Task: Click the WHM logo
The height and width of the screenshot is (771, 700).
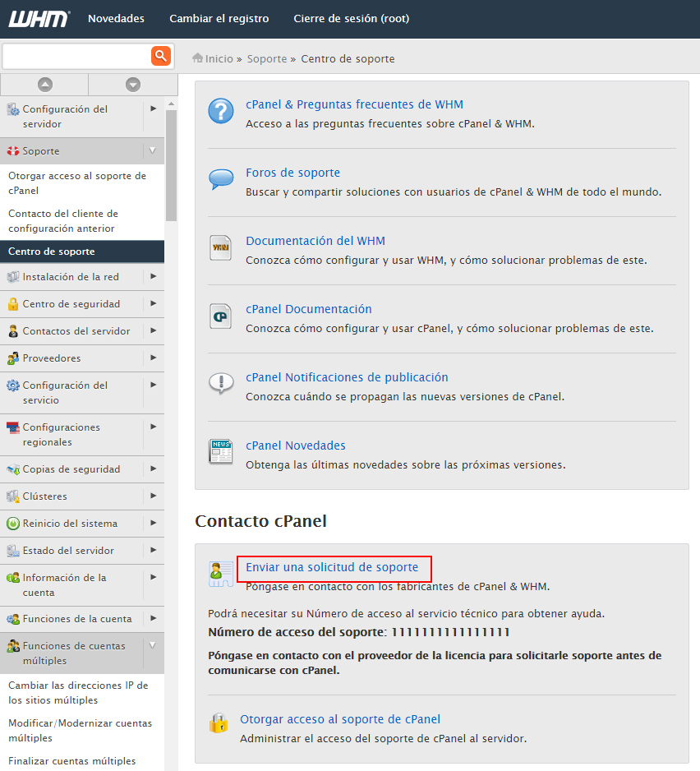Action: (x=39, y=18)
